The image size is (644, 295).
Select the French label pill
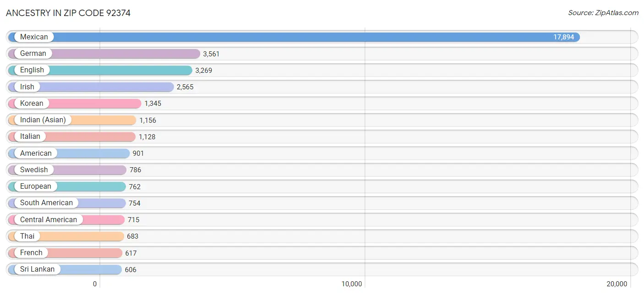[x=31, y=253]
